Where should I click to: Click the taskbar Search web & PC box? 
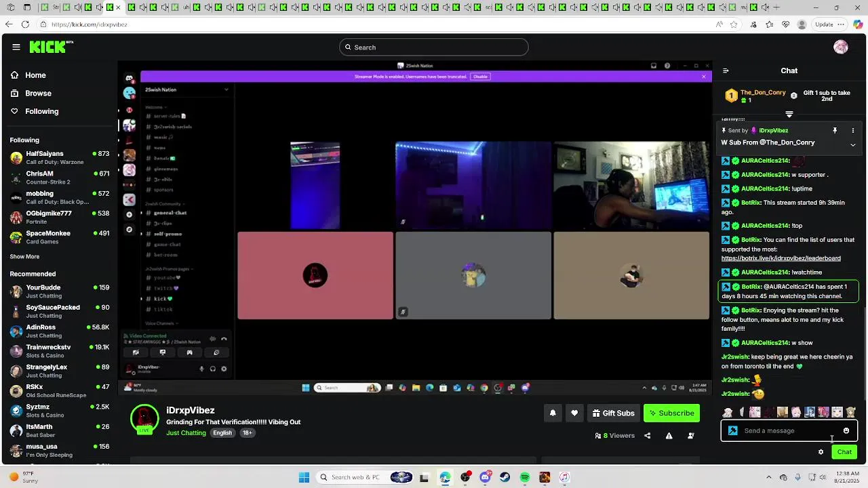point(366,477)
